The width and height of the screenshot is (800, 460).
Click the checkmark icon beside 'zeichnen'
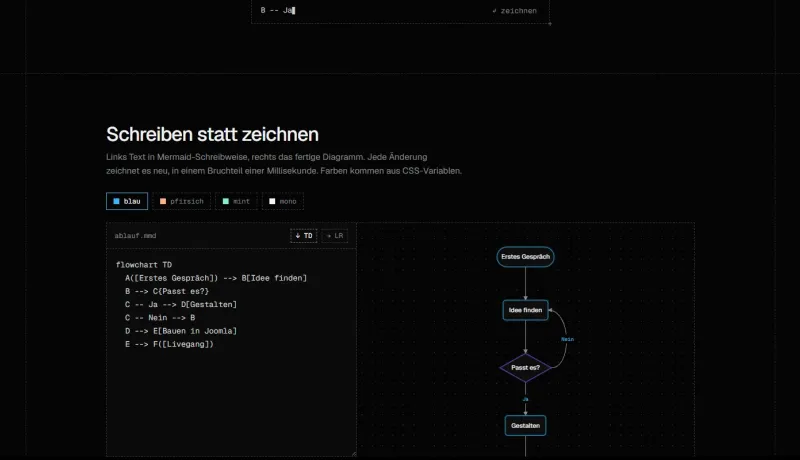point(494,11)
